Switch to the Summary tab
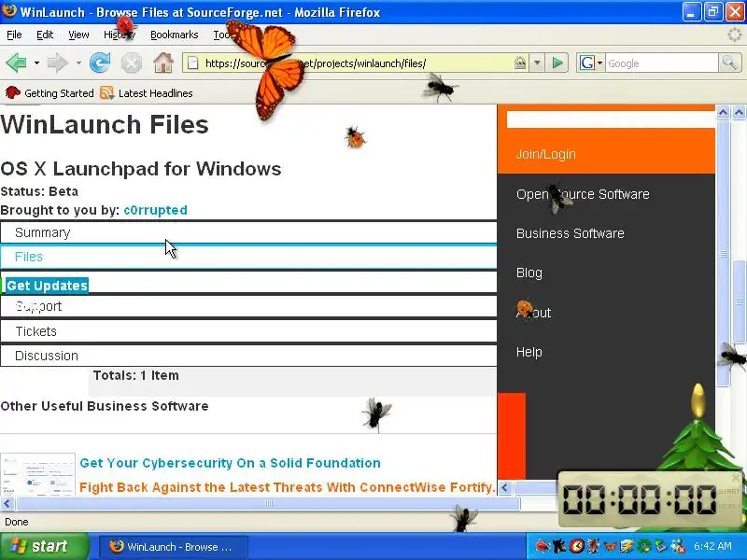The image size is (747, 560). [248, 232]
